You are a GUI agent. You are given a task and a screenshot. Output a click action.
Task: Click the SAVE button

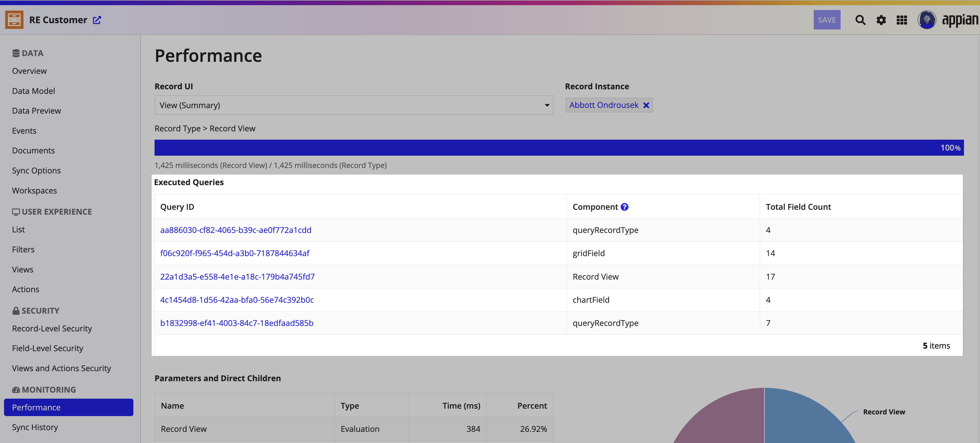[x=827, y=20]
